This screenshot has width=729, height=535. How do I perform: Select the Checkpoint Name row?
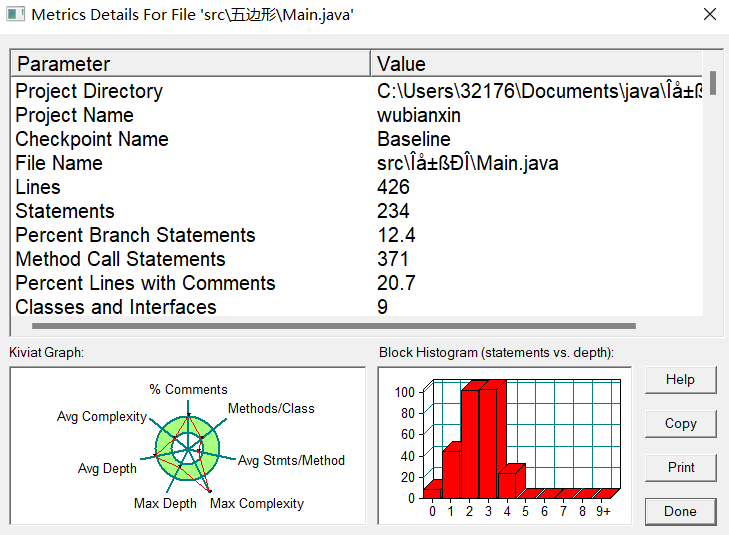357,139
